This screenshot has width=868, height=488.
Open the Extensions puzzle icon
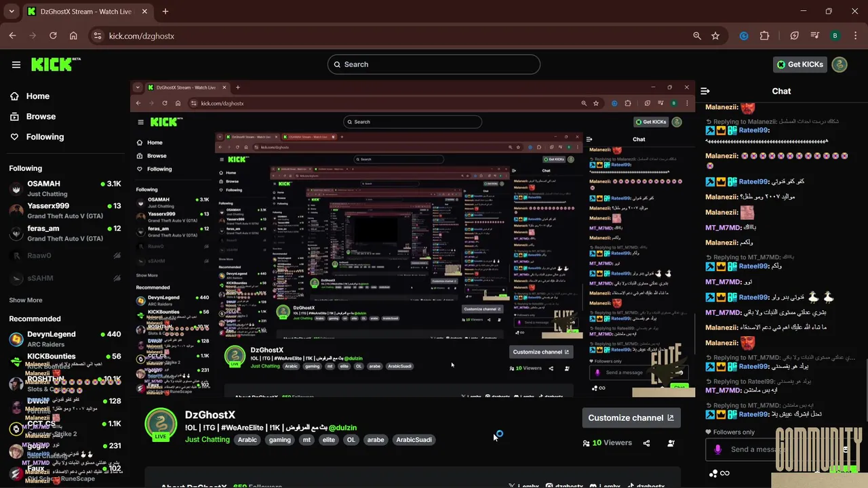tap(765, 36)
